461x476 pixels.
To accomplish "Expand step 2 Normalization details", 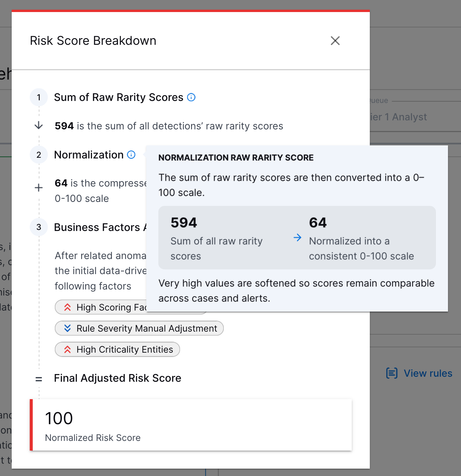I will 88,154.
